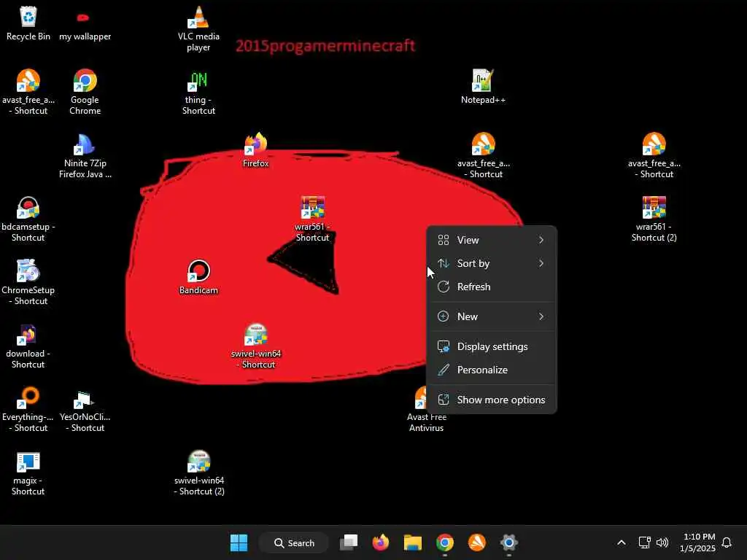Open the Windows Start menu
Image resolution: width=747 pixels, height=560 pixels.
coord(239,542)
